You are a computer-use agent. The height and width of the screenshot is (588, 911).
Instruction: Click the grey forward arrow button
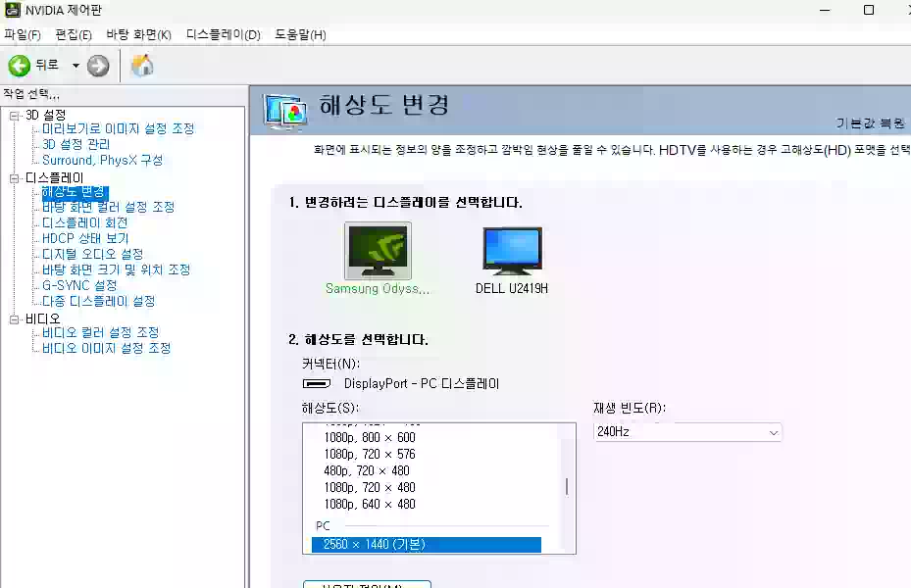98,66
